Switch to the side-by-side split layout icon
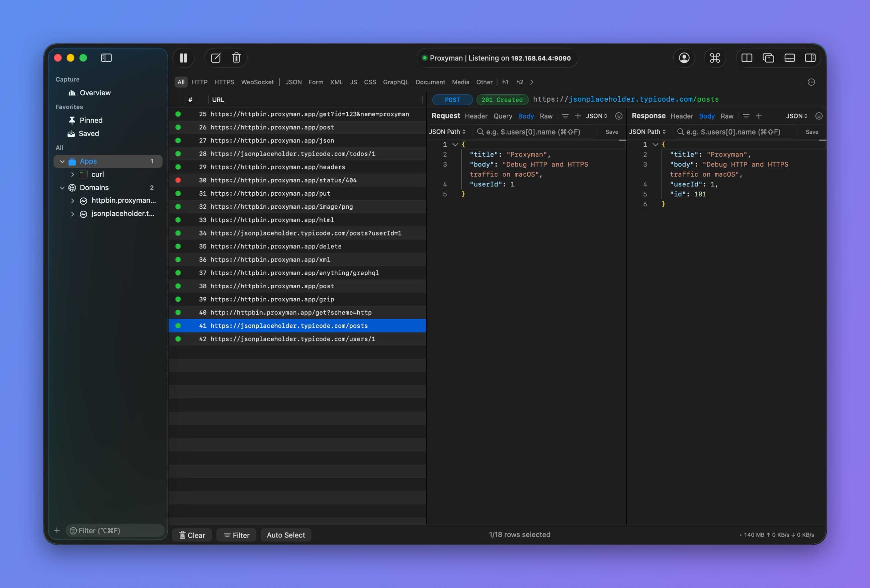 747,58
